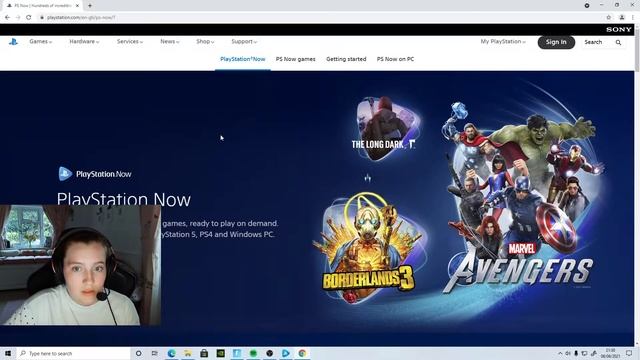Screen dimensions: 640x360
Task: Reload the page with the refresh icon
Action: pos(29,17)
